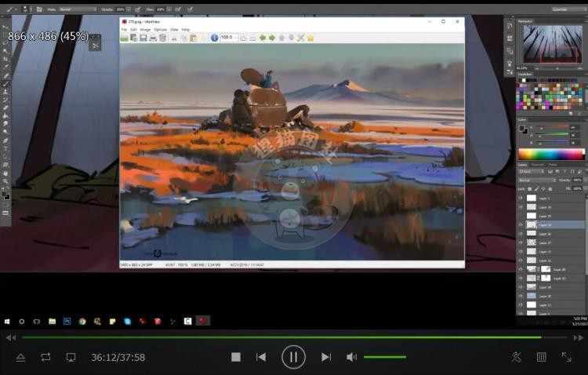Click the screen cast icon in player
Screen dimensions: 588x375
pos(71,358)
